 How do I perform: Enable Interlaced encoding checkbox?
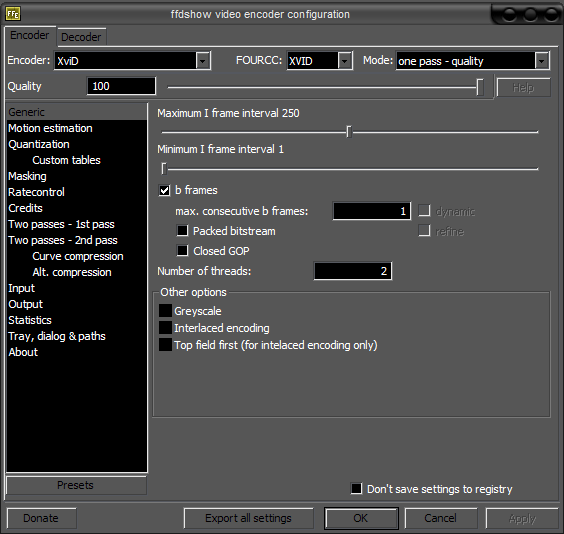[x=165, y=328]
